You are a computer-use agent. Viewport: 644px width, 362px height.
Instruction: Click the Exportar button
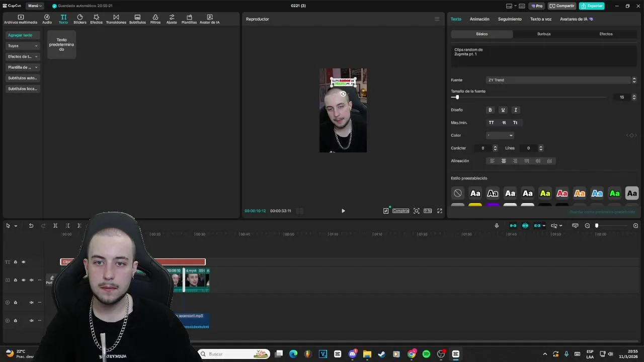(592, 6)
